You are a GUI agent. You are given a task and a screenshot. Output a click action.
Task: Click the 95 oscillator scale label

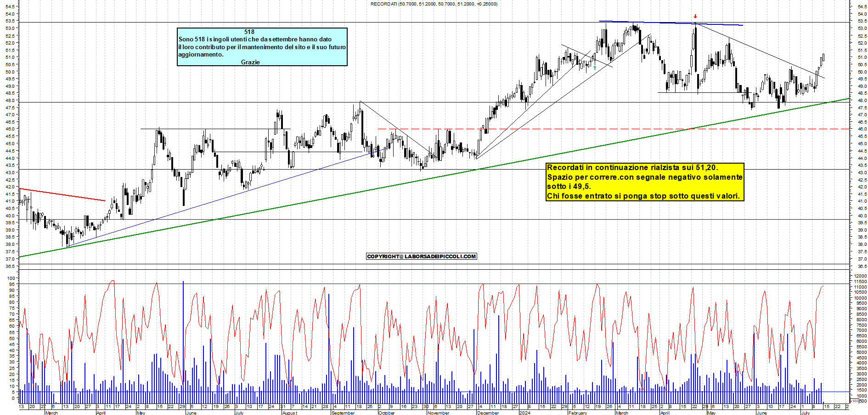[12, 284]
